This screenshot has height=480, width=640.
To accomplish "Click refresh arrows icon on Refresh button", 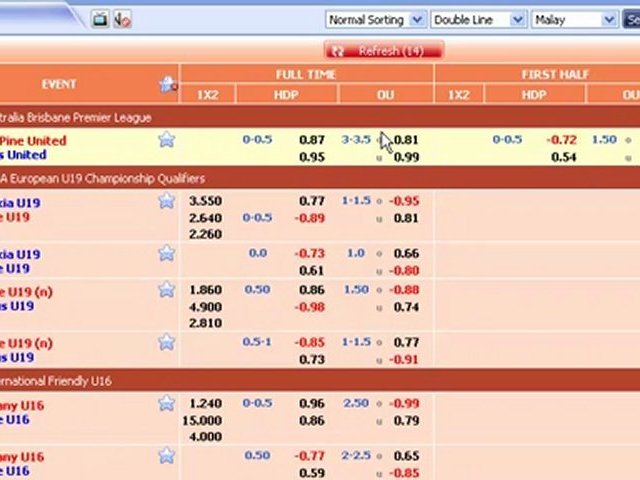I will (x=338, y=50).
